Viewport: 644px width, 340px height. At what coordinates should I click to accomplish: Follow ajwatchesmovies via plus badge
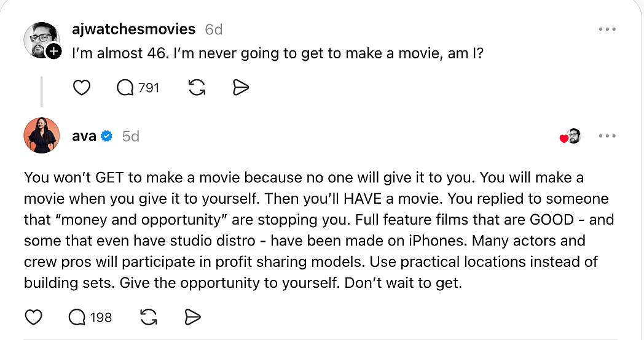[x=54, y=52]
